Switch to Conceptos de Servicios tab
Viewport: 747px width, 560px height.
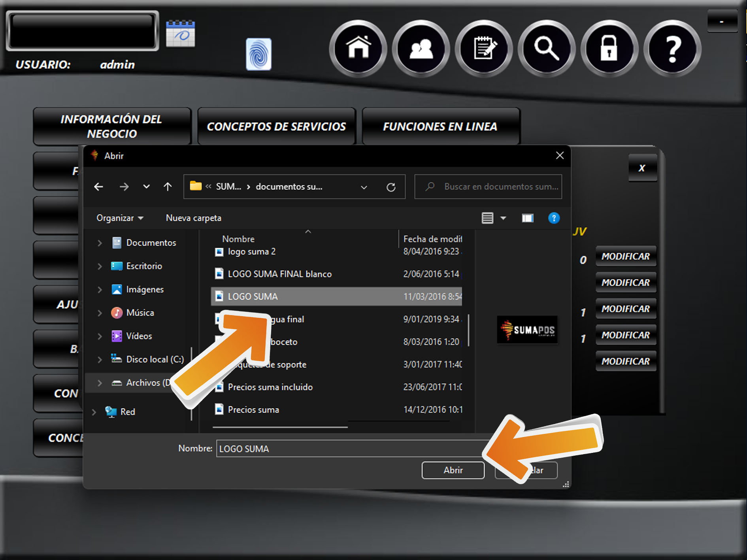click(x=276, y=126)
